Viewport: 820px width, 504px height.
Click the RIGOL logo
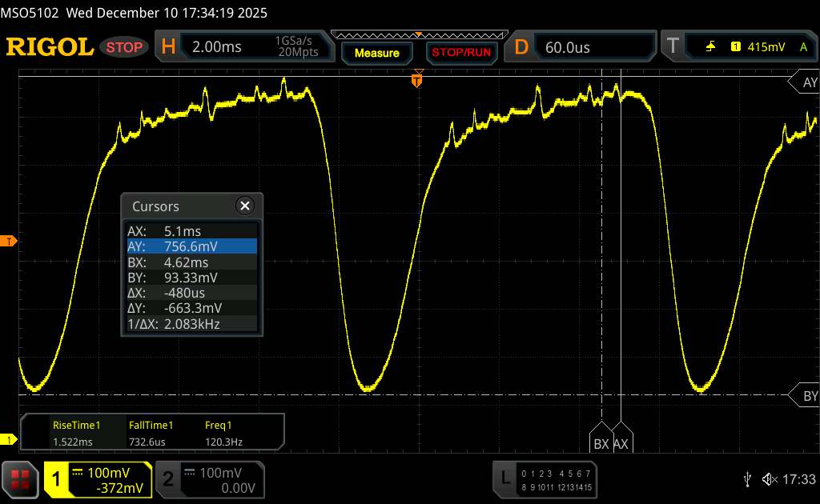[50, 47]
